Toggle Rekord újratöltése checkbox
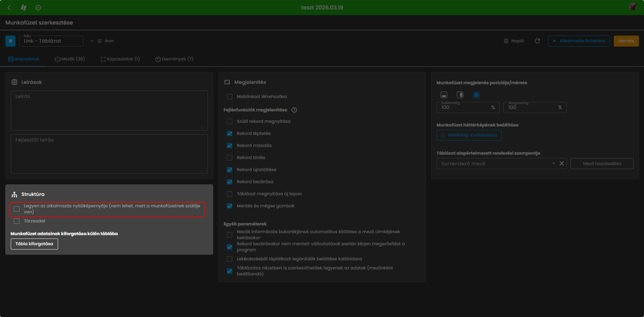The height and width of the screenshot is (317, 644). coord(229,170)
